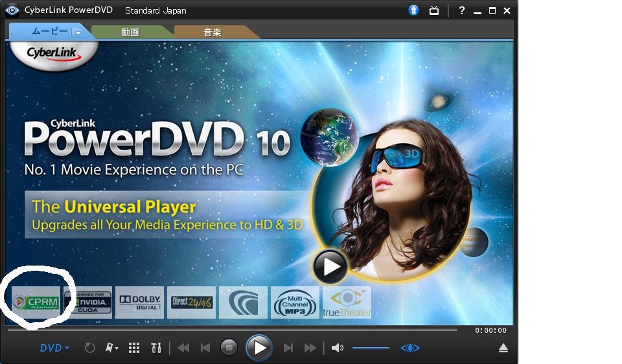Click the CPRM feature badge
622x364 pixels.
(36, 302)
